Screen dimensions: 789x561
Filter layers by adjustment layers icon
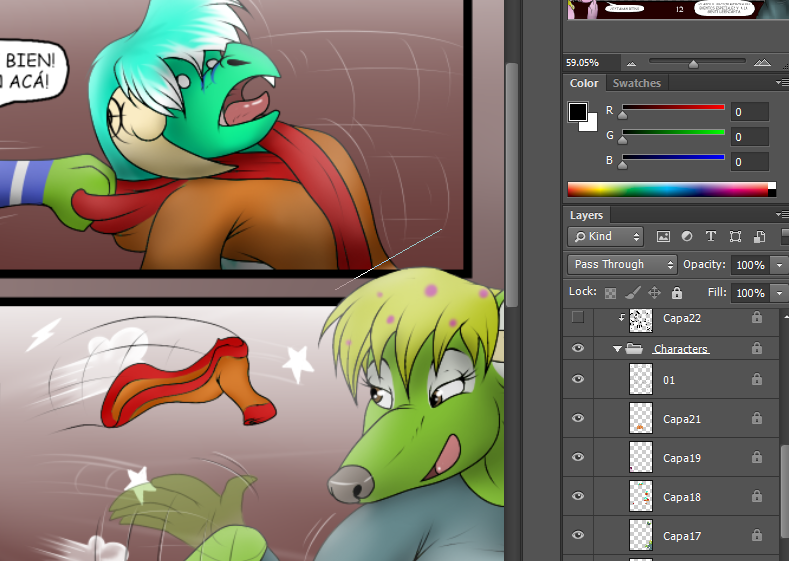click(687, 236)
